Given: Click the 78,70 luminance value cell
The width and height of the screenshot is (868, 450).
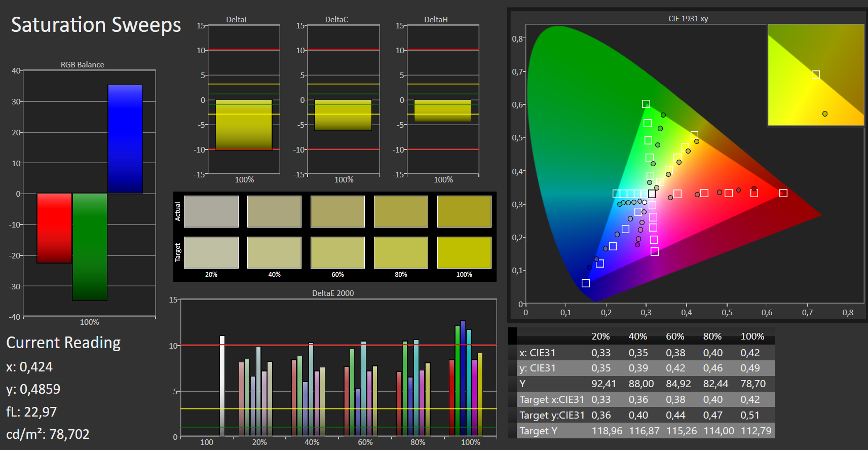Looking at the screenshot, I should pyautogui.click(x=753, y=384).
